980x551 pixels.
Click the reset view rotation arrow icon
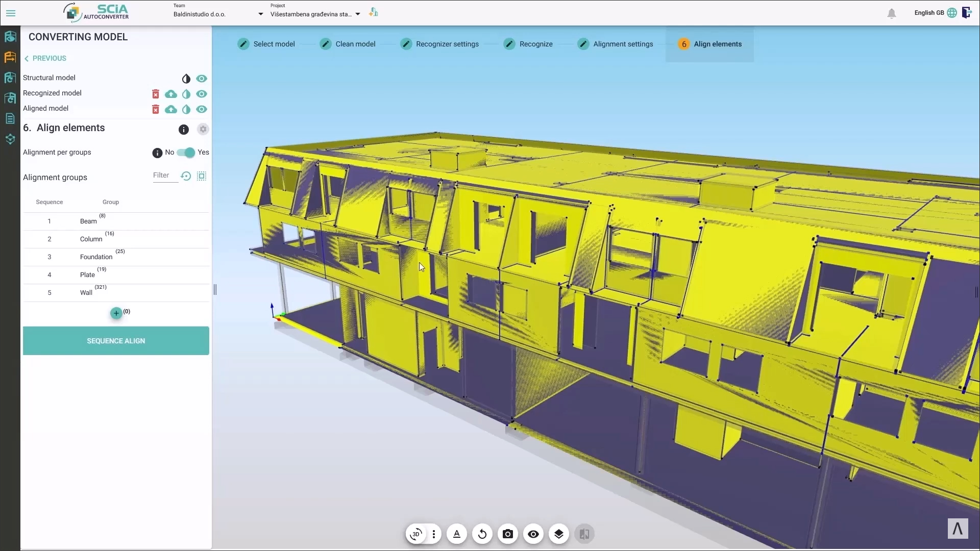pyautogui.click(x=482, y=534)
